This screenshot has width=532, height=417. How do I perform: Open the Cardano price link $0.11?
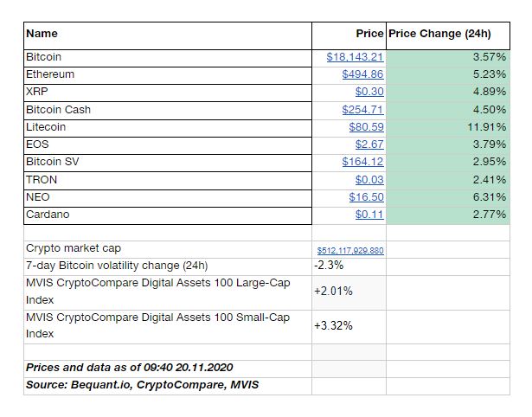point(369,215)
